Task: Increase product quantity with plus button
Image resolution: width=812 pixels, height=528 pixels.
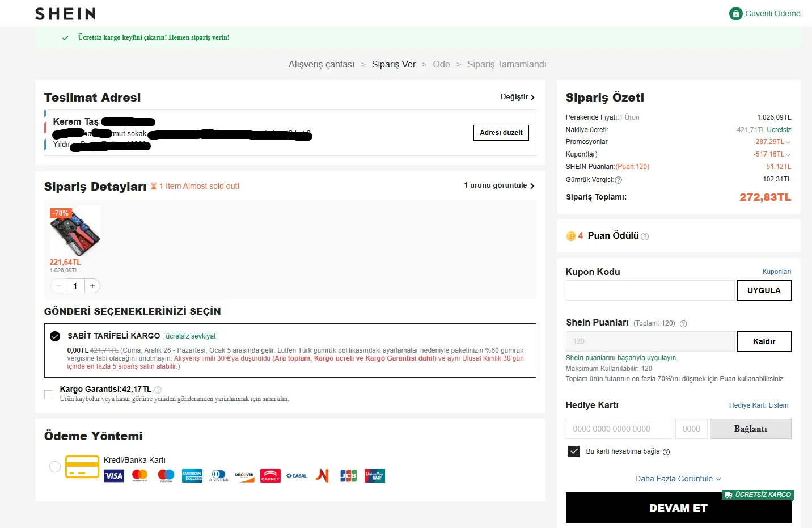Action: click(92, 286)
